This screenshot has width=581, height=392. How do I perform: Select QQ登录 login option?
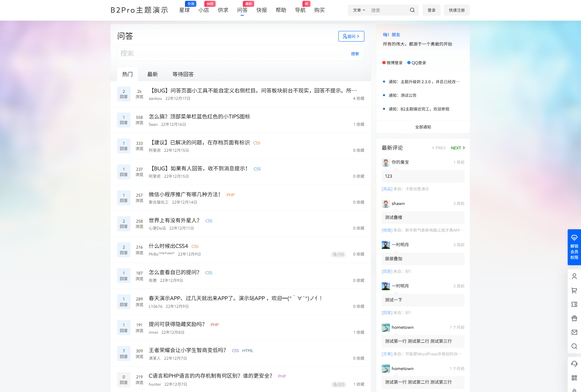[416, 63]
